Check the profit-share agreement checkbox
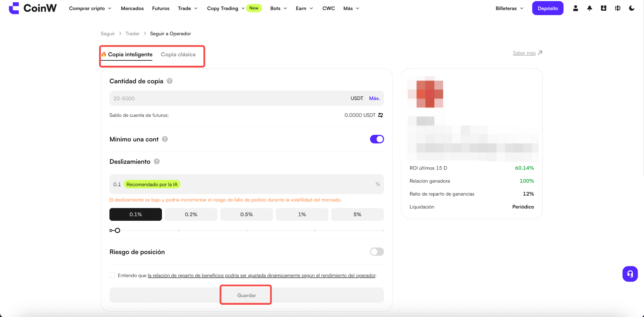Screen dimensions: 644x317 click(112, 275)
